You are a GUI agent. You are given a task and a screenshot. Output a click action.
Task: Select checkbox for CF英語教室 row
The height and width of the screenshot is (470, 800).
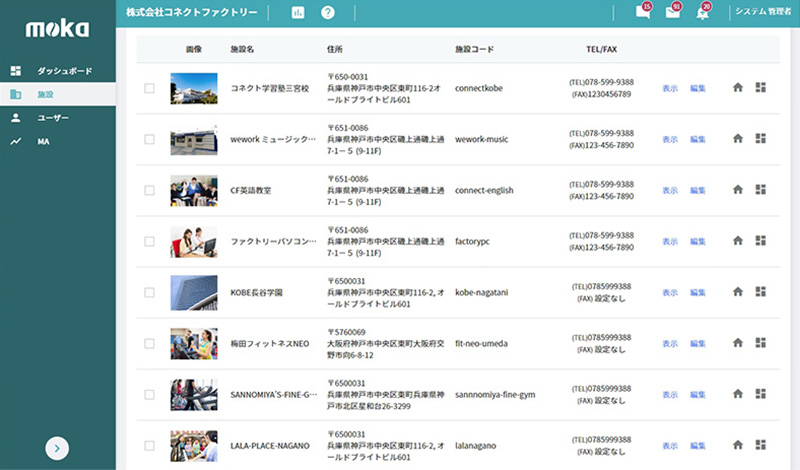(x=150, y=190)
